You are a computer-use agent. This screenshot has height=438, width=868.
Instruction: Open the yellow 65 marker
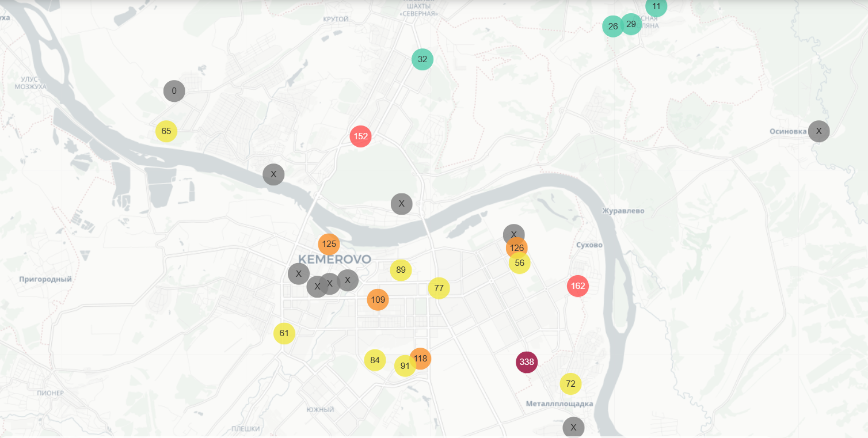[166, 131]
